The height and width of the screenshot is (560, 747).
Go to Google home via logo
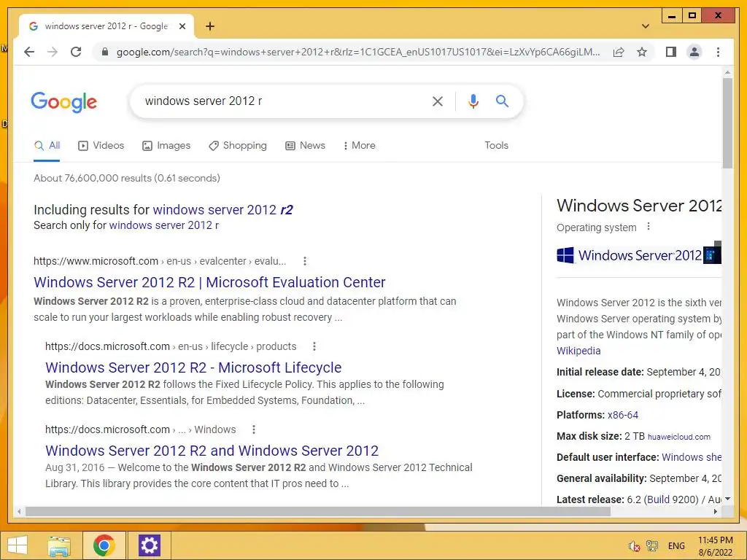tap(64, 102)
